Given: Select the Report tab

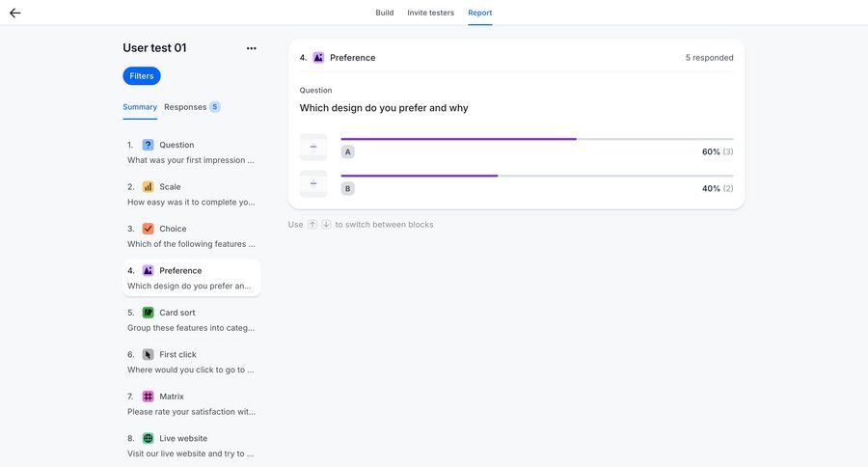Looking at the screenshot, I should click(479, 13).
